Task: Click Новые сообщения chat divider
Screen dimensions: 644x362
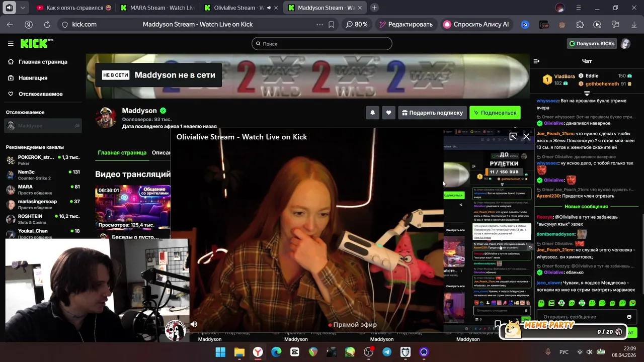Action: click(586, 207)
